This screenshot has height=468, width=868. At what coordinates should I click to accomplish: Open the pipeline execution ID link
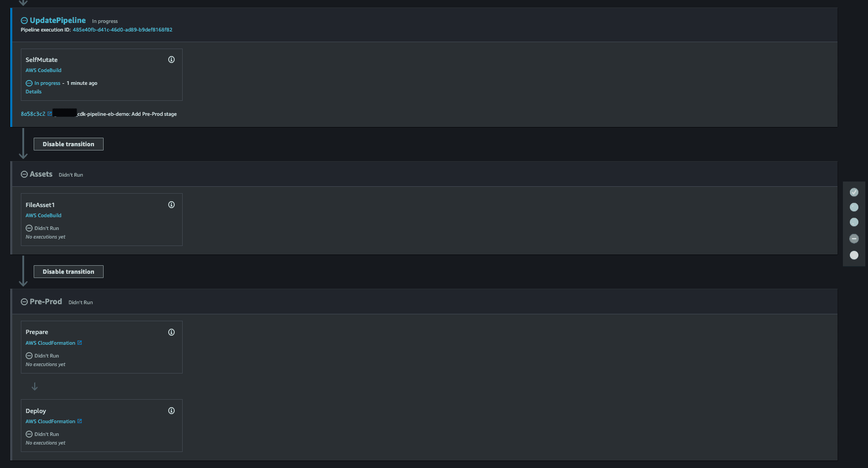point(122,30)
